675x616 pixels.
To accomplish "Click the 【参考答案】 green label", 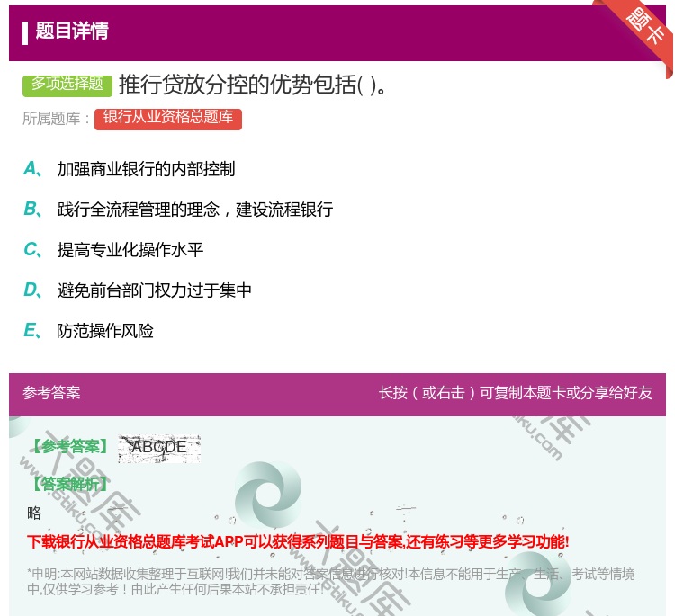I will pos(69,447).
